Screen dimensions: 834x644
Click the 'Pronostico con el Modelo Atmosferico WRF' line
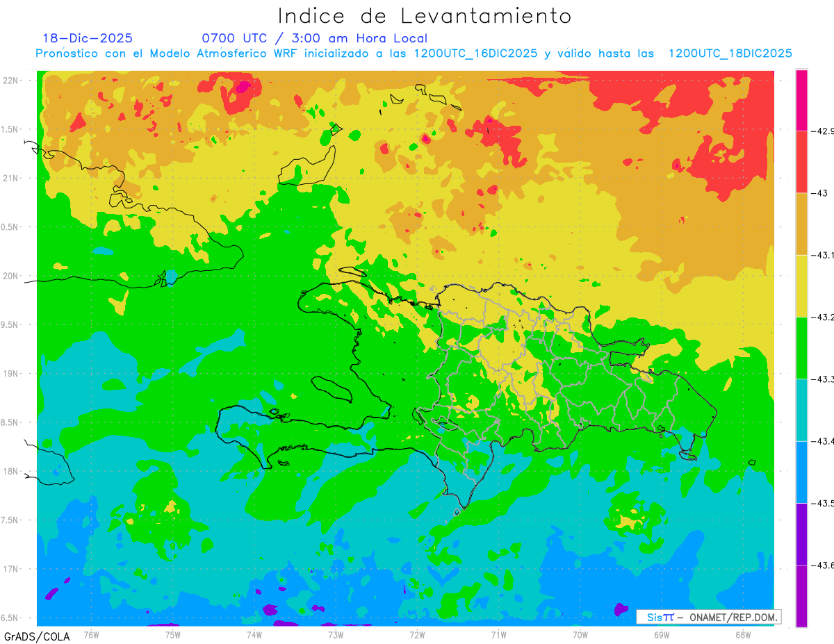pyautogui.click(x=414, y=53)
